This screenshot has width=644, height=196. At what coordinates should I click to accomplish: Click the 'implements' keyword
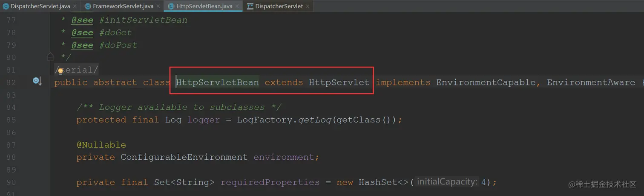coord(403,82)
